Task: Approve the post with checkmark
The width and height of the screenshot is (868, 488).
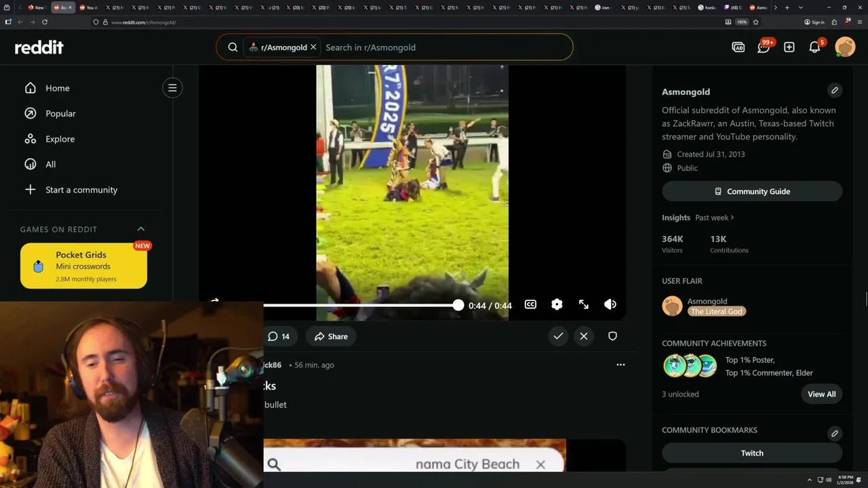Action: click(558, 335)
